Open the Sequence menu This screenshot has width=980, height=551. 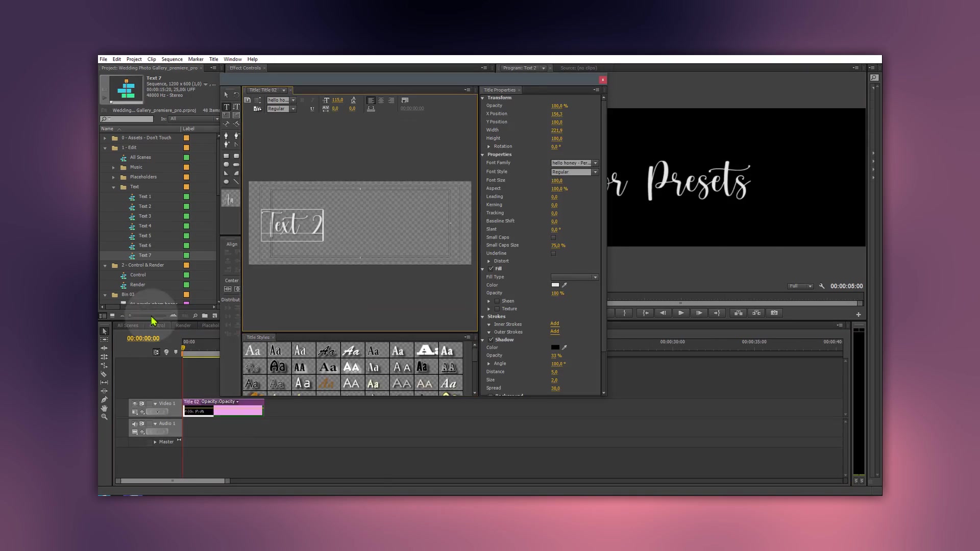[172, 59]
